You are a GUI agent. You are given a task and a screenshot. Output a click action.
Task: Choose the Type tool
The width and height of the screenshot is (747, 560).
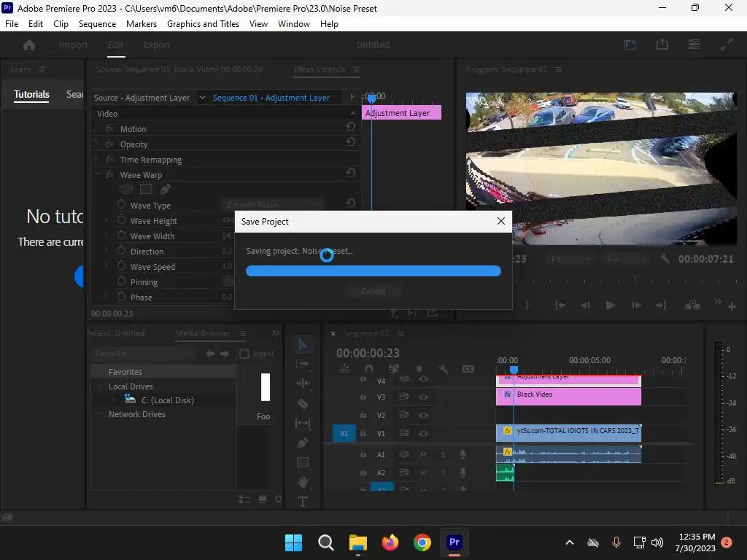click(x=303, y=502)
